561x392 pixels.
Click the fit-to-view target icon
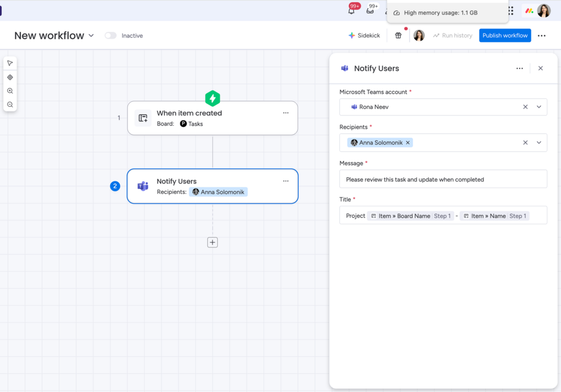10,77
